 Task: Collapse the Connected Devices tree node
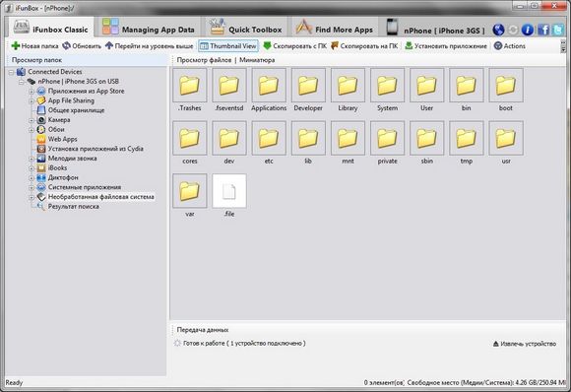(x=11, y=72)
